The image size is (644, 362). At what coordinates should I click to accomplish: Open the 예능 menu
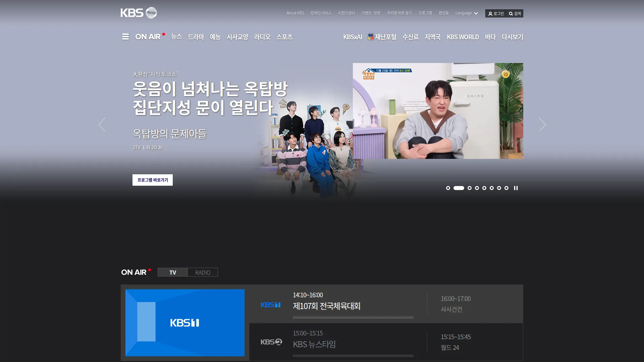(215, 37)
